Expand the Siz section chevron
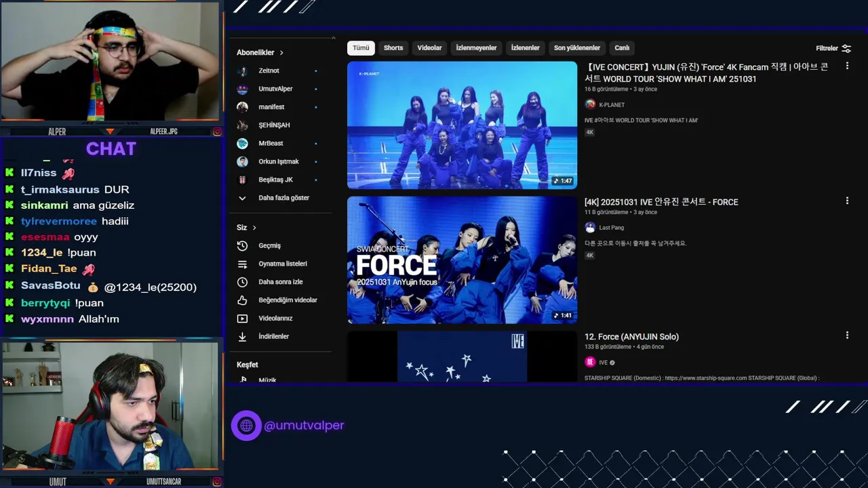Viewport: 868px width, 488px height. click(x=254, y=228)
